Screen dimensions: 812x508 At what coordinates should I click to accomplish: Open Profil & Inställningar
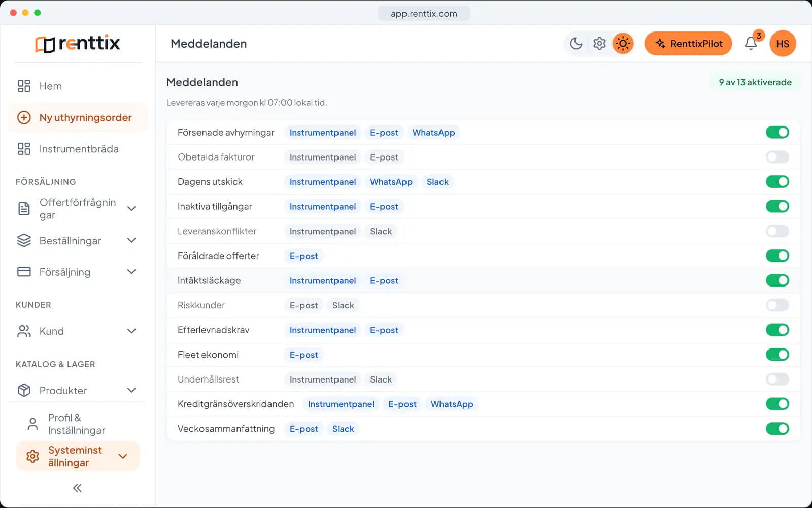click(78, 424)
